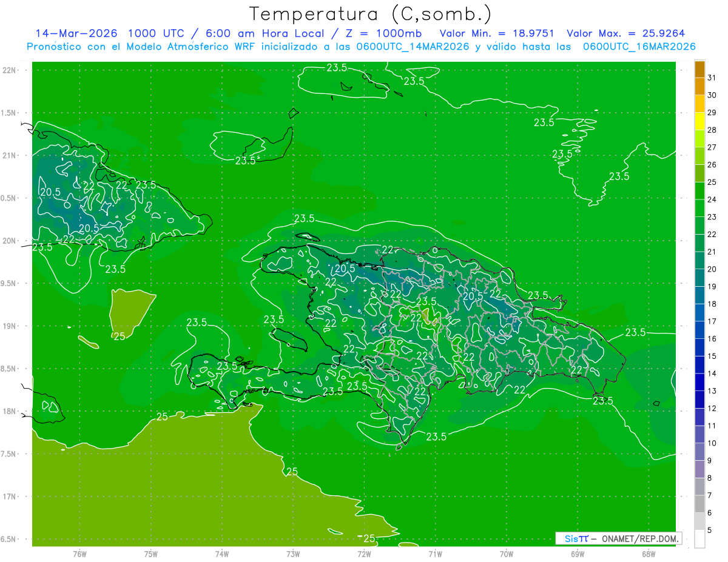Screen dimensions: 728x562
Task: Click the legend swatch between 23 and 24
Action: (x=699, y=208)
